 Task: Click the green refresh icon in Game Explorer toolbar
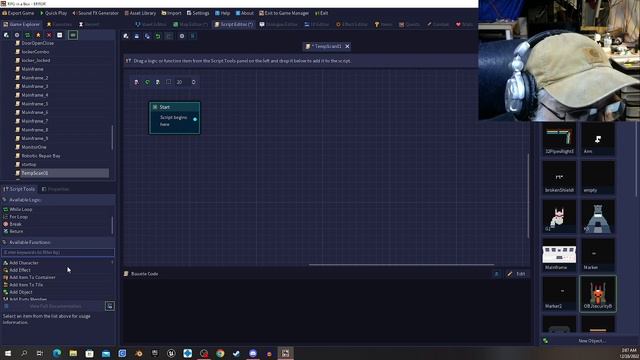tap(27, 36)
